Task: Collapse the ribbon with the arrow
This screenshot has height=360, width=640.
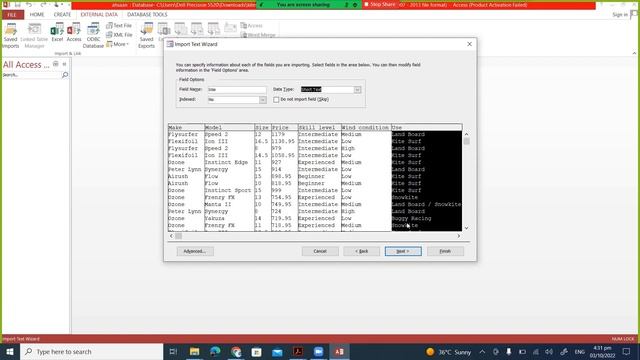Action: tap(634, 53)
